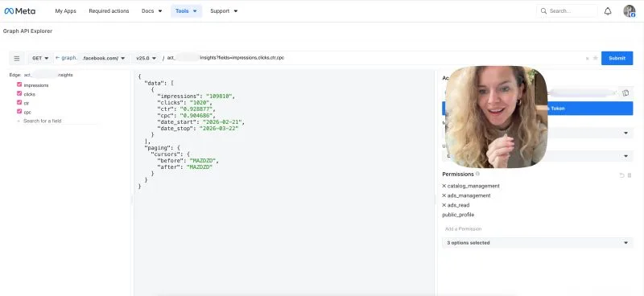Copy the access token with the clipboard icon
This screenshot has width=644, height=296.
[625, 93]
